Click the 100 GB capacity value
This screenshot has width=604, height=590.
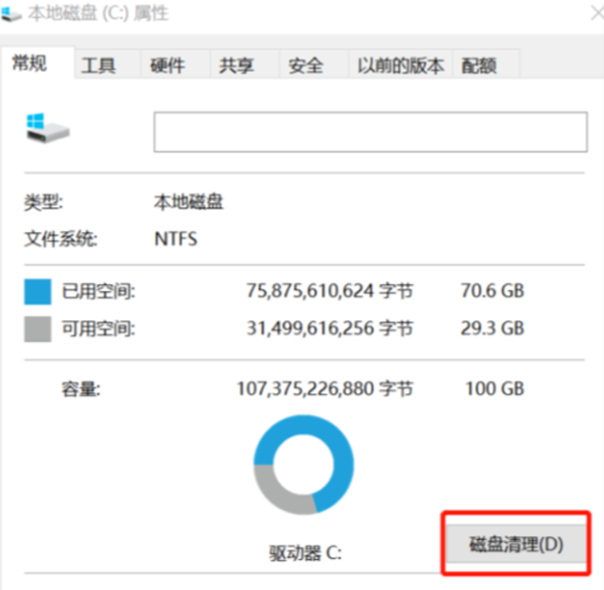pos(495,389)
